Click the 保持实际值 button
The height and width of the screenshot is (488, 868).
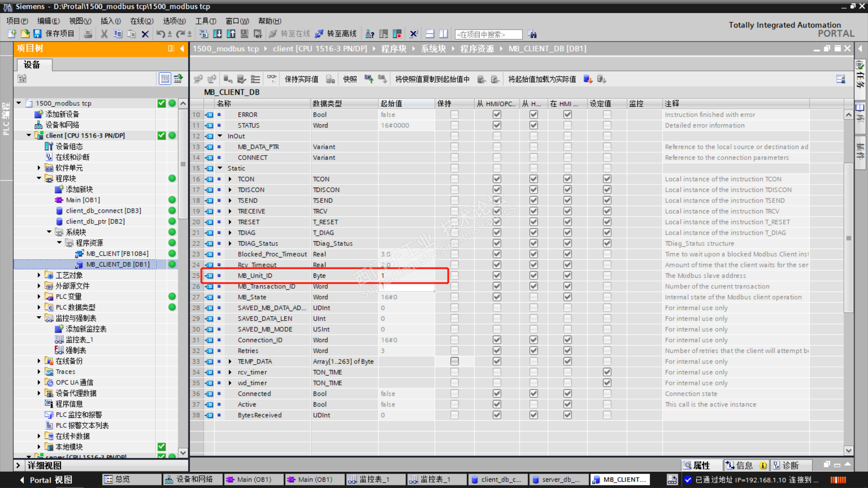(301, 79)
